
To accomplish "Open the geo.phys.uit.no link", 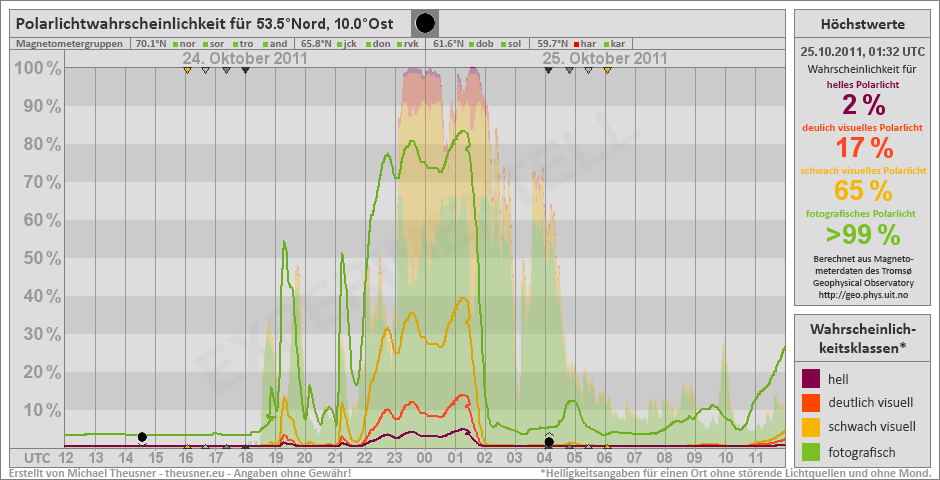I will coord(862,295).
